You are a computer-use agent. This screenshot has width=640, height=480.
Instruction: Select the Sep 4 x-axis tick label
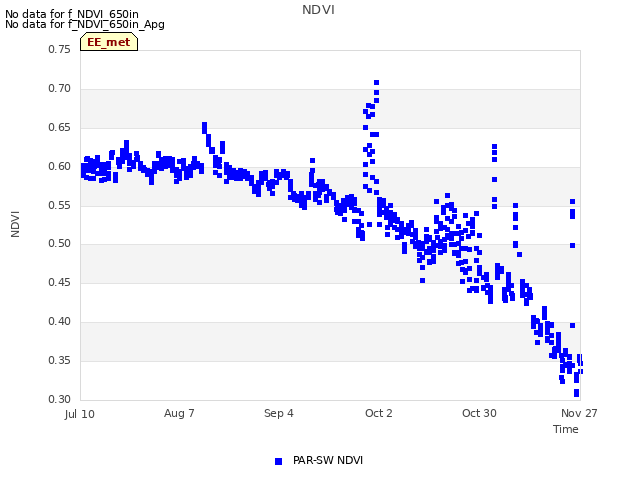coord(279,413)
